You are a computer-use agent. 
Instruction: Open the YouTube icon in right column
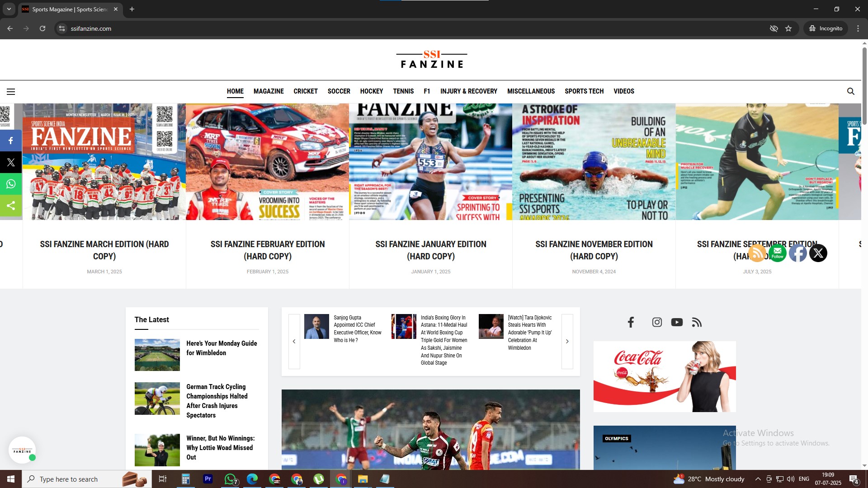pyautogui.click(x=677, y=322)
